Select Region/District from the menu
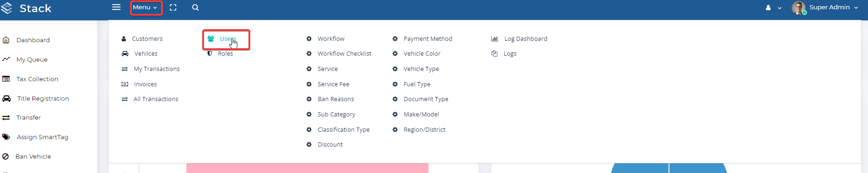This screenshot has width=868, height=173. [424, 130]
